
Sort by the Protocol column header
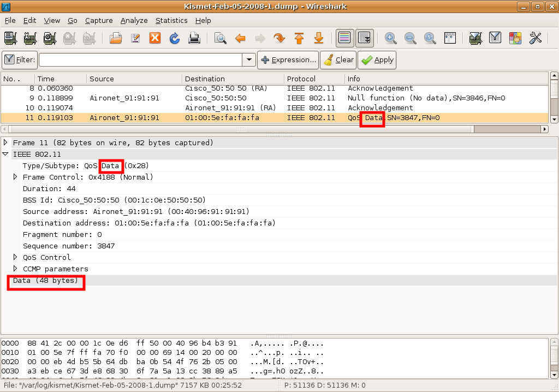(314, 79)
